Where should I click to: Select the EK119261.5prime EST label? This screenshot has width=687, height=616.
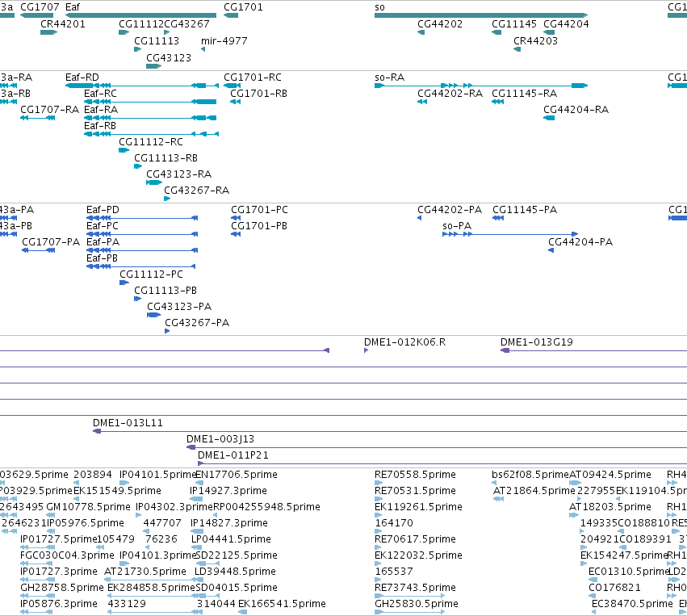[x=418, y=507]
